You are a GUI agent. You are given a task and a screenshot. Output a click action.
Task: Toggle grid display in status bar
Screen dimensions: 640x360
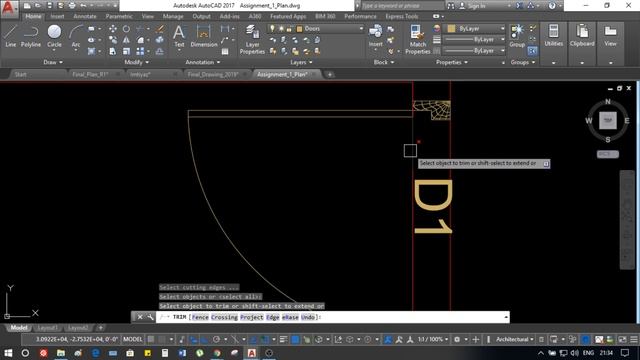(x=151, y=339)
